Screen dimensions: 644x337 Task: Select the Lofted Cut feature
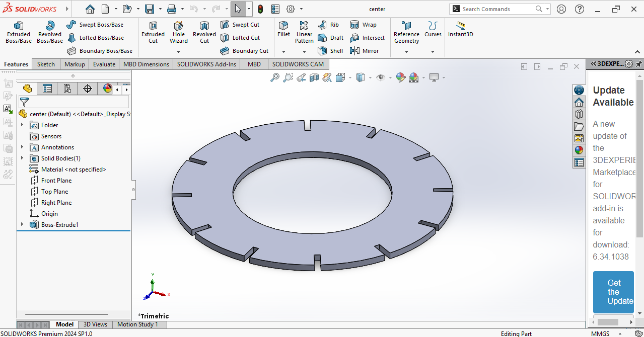tap(240, 38)
